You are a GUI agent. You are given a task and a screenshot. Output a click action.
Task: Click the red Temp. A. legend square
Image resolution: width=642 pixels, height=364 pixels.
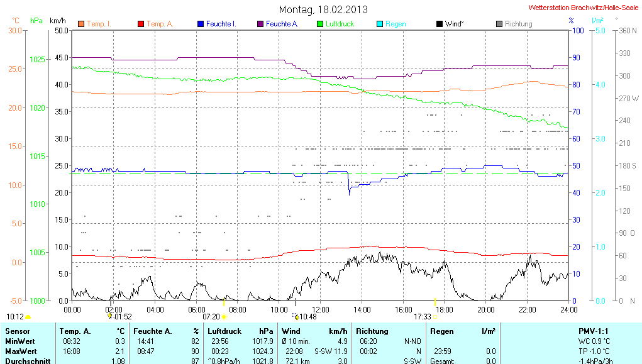141,24
